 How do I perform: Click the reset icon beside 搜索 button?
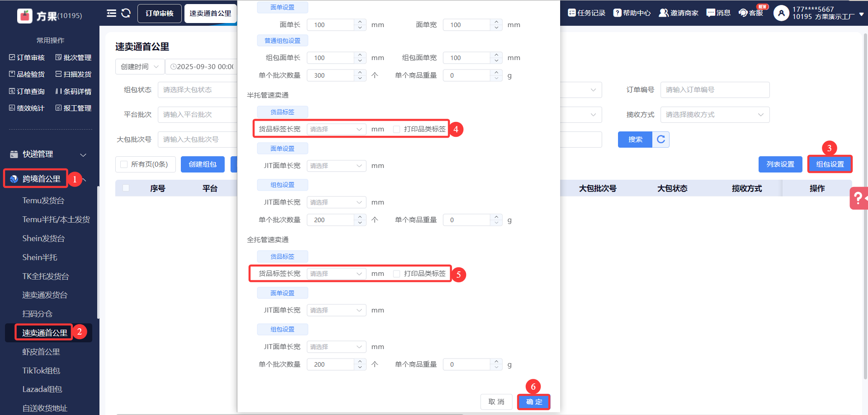[660, 140]
